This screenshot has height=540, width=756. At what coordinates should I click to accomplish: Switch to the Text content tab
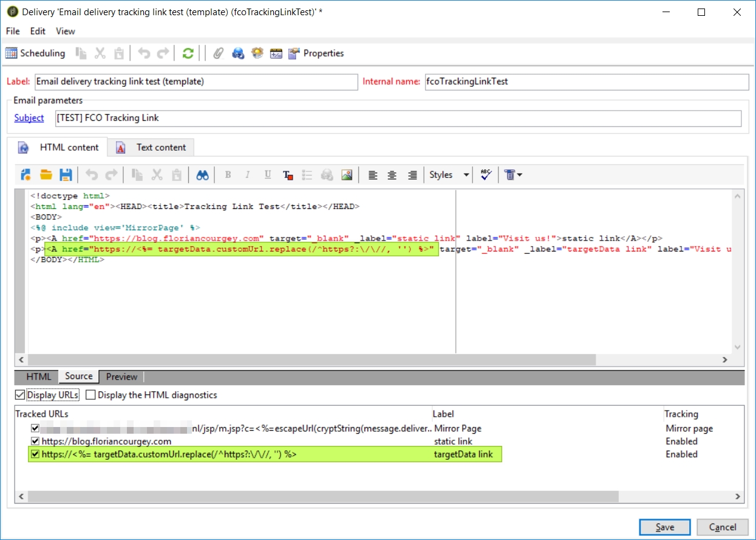161,147
